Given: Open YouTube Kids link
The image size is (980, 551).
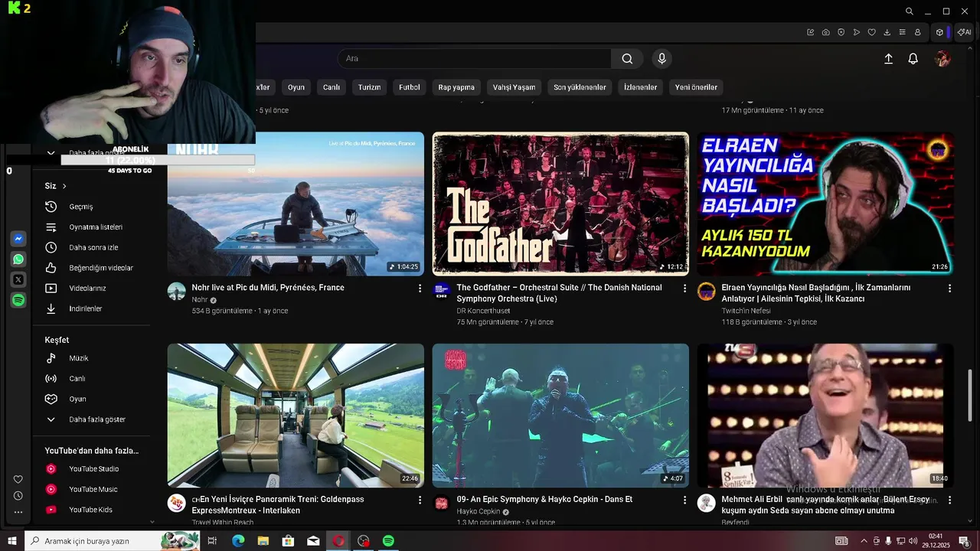Looking at the screenshot, I should pyautogui.click(x=90, y=510).
